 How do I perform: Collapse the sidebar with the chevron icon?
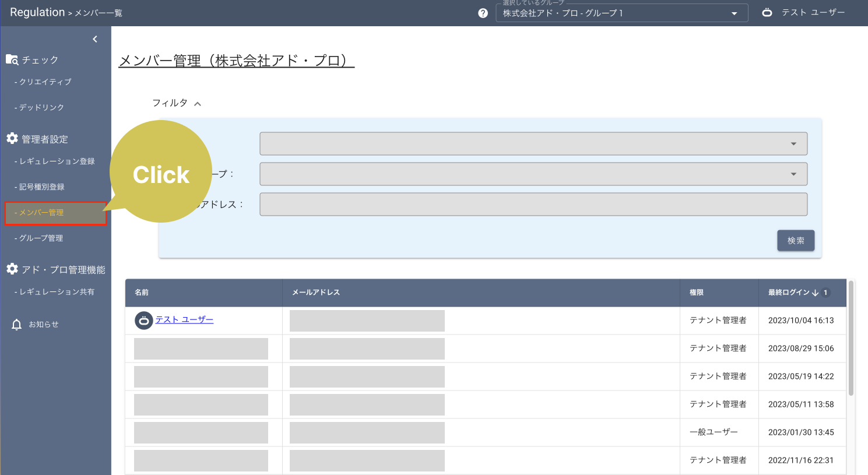tap(95, 38)
